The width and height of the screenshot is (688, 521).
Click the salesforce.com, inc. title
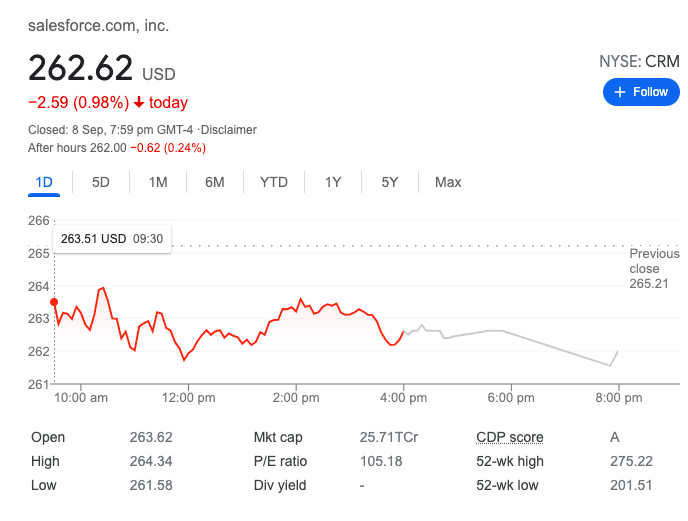click(x=98, y=25)
